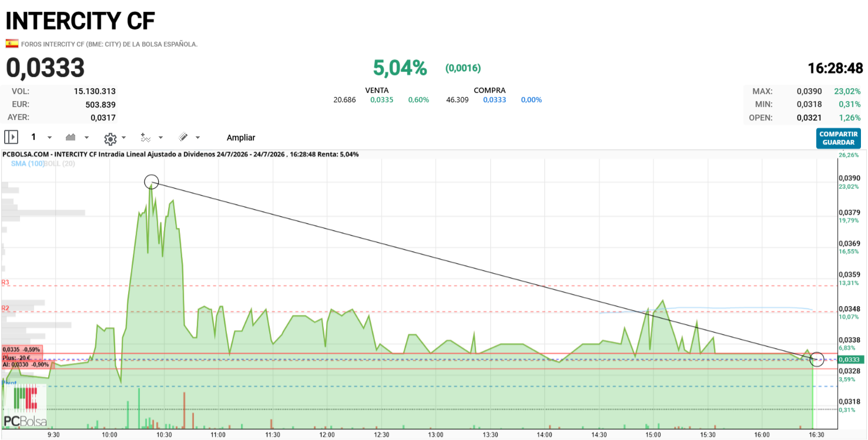Click the VENTA volume 20.686
The width and height of the screenshot is (868, 440).
tap(344, 100)
